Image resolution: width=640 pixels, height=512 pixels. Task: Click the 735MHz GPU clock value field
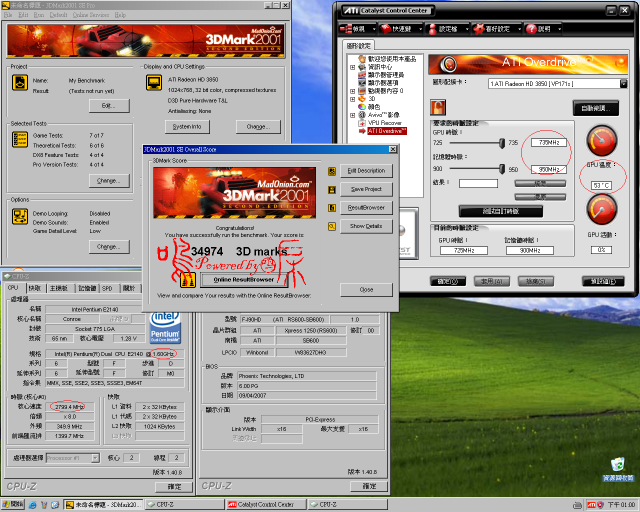point(549,143)
